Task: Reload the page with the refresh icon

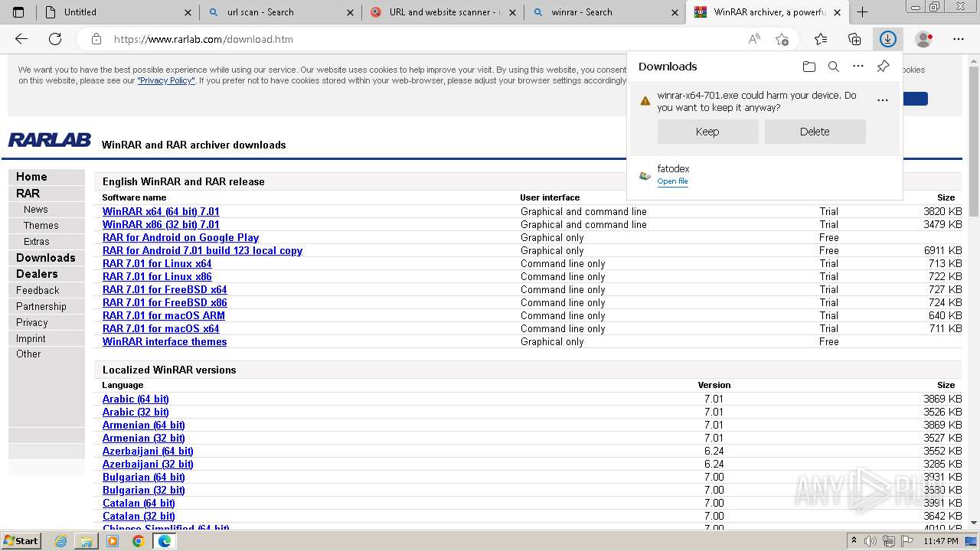Action: point(55,39)
